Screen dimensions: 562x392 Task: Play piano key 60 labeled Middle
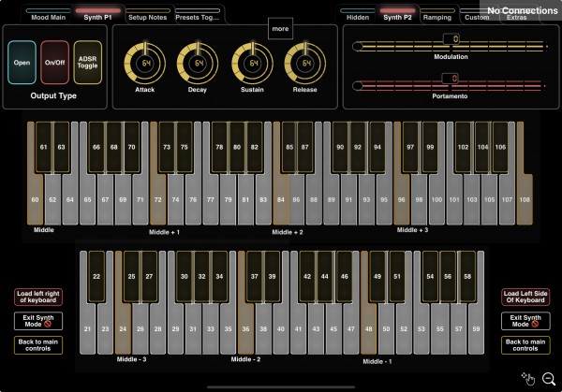click(35, 199)
